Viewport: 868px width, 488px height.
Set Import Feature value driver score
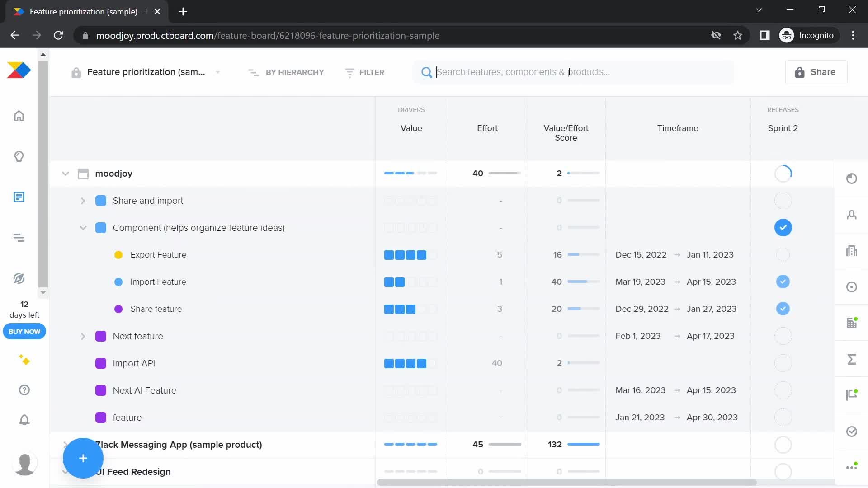[x=410, y=282]
